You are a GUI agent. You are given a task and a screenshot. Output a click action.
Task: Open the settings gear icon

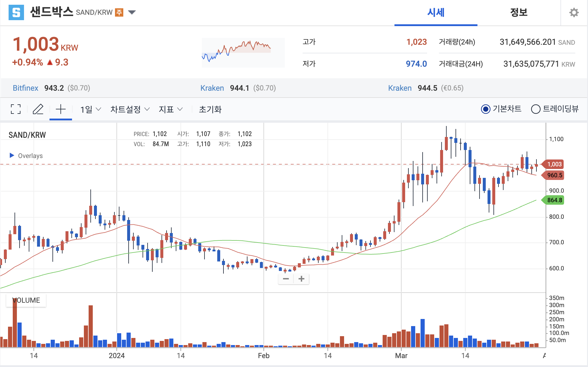tap(574, 12)
